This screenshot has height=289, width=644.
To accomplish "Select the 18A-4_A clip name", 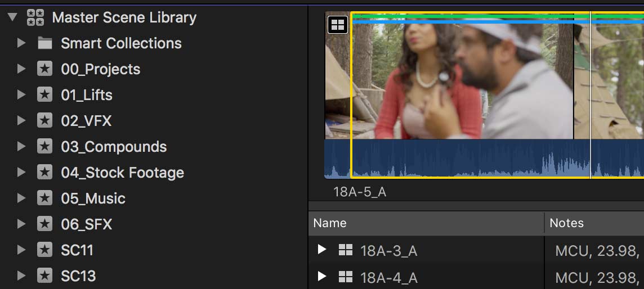I will click(x=389, y=278).
